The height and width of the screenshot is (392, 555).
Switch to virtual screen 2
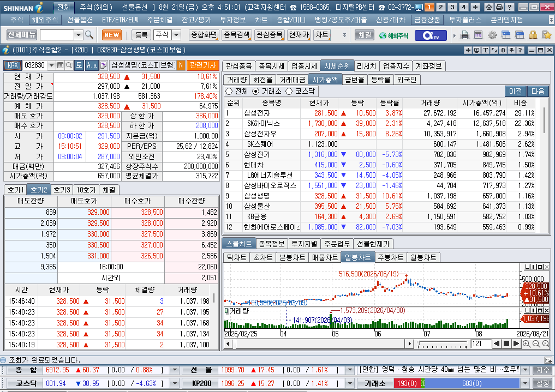(441, 7)
